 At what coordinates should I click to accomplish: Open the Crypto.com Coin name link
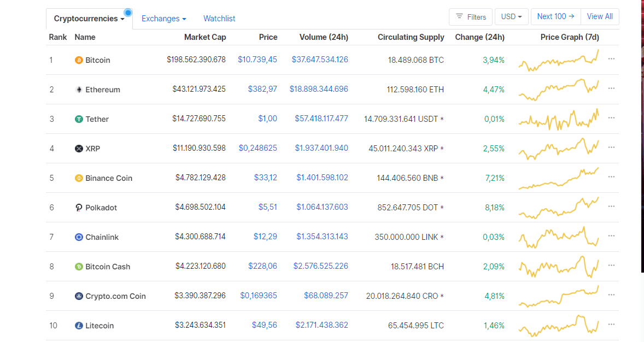click(115, 296)
